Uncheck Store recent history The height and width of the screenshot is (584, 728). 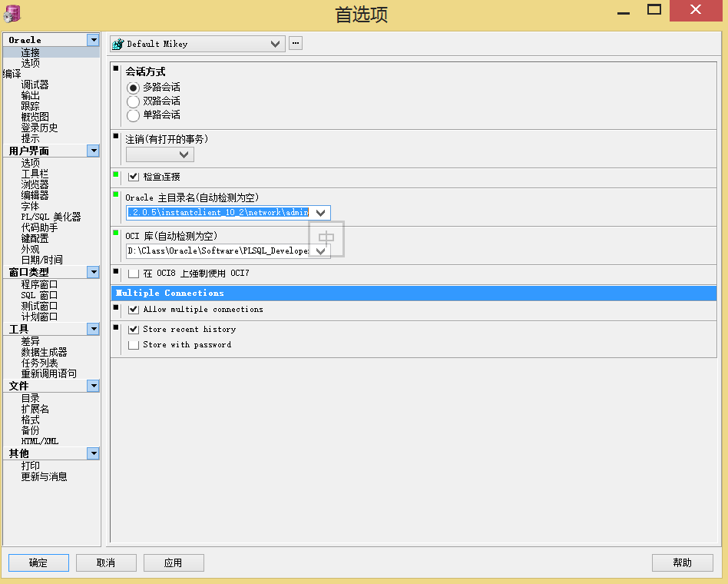(134, 330)
